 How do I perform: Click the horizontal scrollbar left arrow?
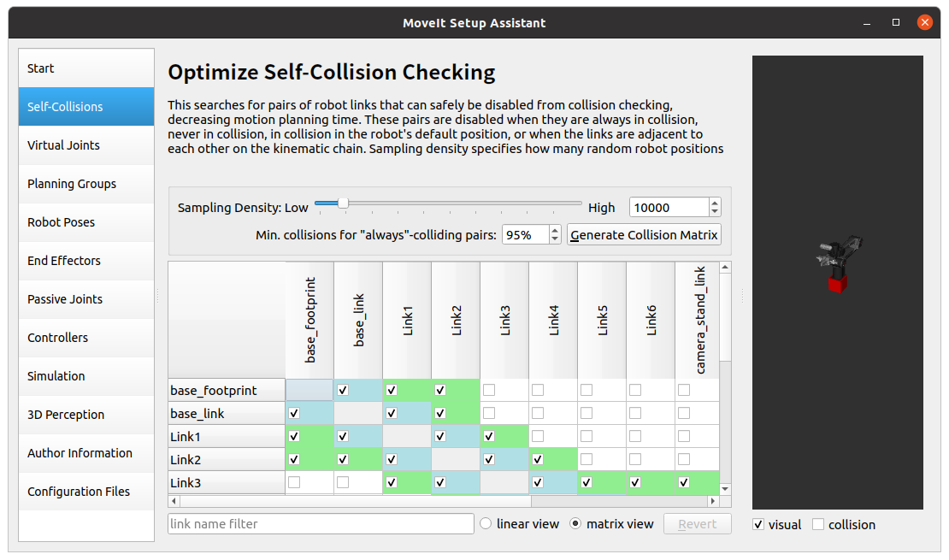click(174, 501)
